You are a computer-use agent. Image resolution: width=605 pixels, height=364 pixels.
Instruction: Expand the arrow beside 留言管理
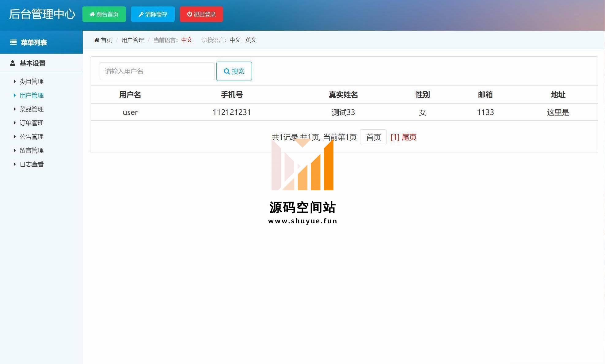14,150
